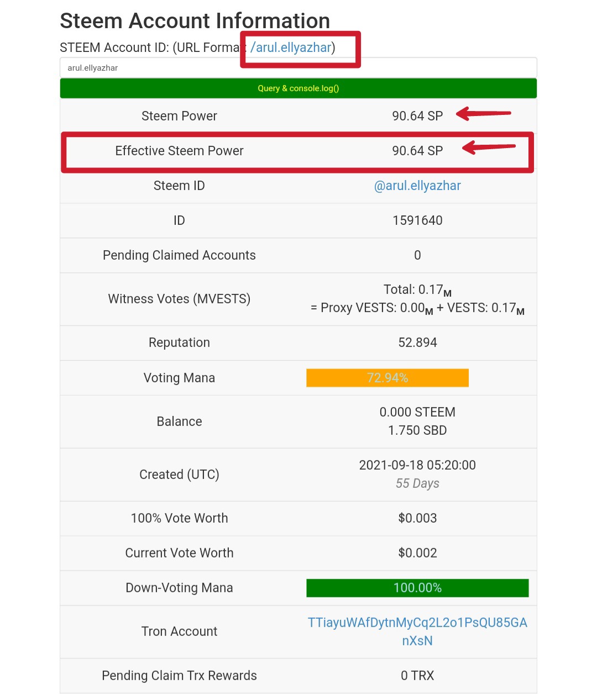Select the $0.003 vote worth value

417,518
